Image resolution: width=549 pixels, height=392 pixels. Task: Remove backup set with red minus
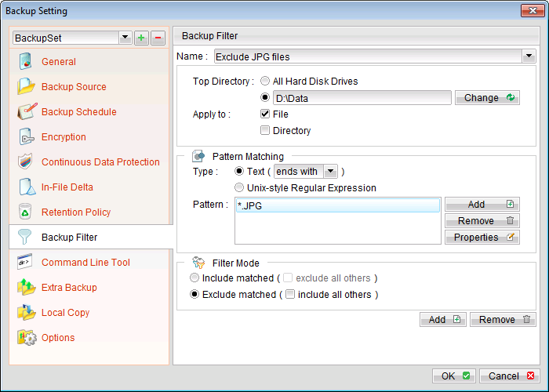click(x=158, y=38)
